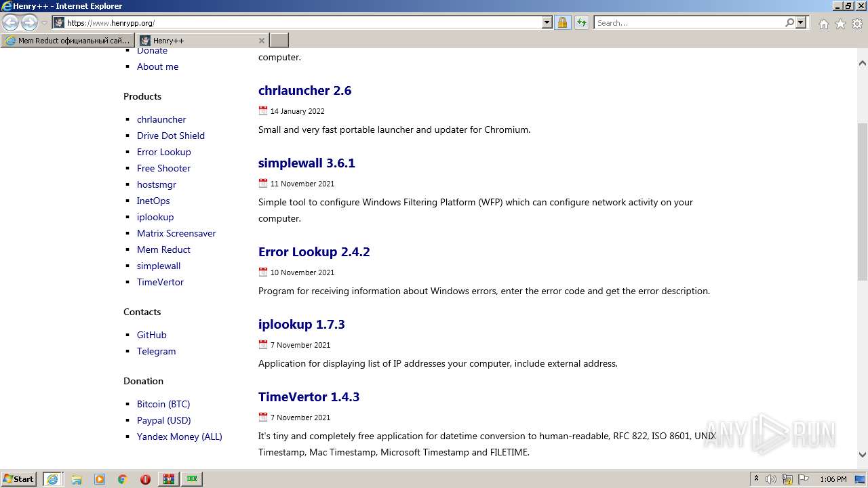868x488 pixels.
Task: Open the hostsmgr link
Action: pos(157,184)
